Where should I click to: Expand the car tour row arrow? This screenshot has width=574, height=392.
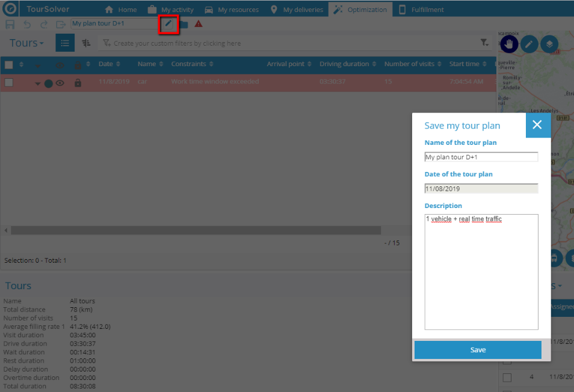(37, 84)
